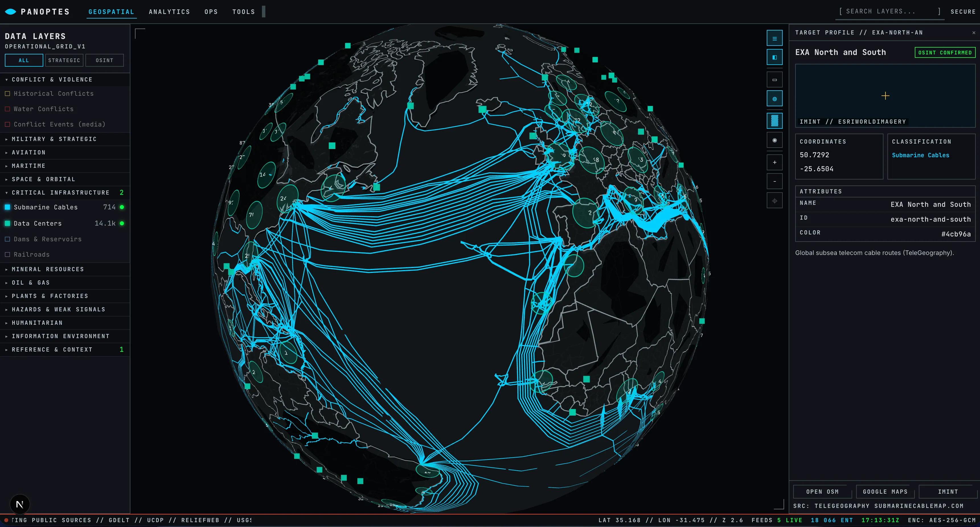Select the striped globe view icon
980x527 pixels.
(x=774, y=99)
